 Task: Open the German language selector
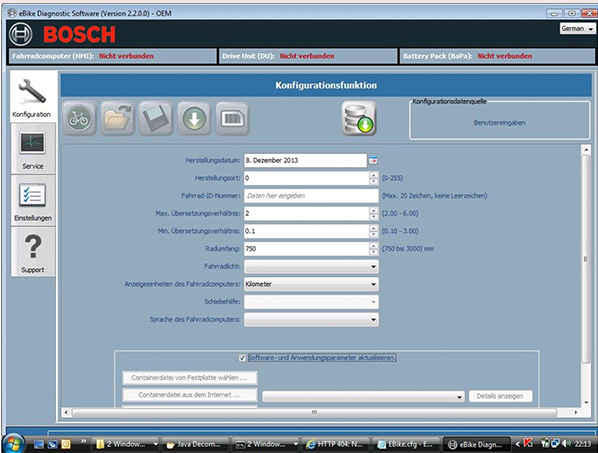[x=577, y=29]
